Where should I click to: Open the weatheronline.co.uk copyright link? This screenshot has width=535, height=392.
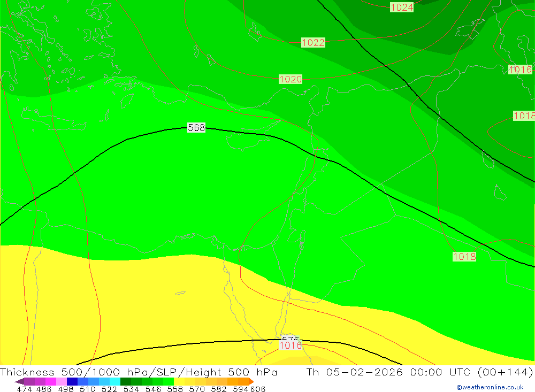point(490,387)
